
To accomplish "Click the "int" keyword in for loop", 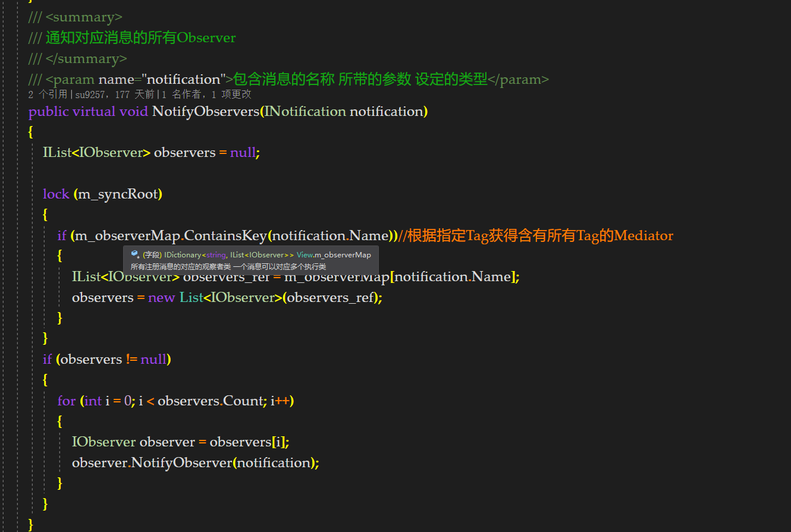I will point(93,401).
